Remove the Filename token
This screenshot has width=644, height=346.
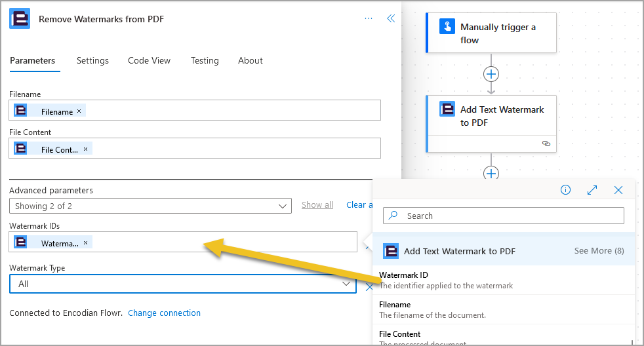(x=79, y=111)
